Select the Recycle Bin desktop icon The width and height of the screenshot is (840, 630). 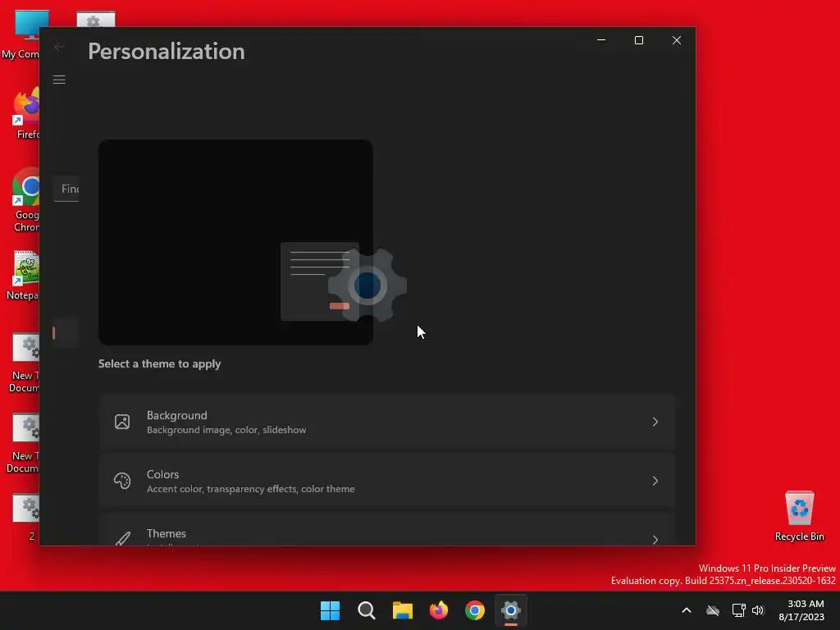click(x=799, y=516)
